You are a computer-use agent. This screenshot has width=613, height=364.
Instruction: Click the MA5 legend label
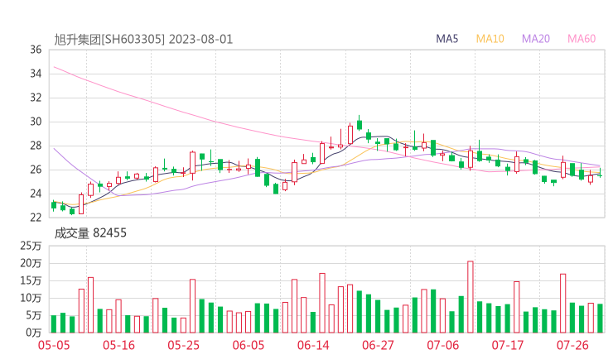point(446,39)
